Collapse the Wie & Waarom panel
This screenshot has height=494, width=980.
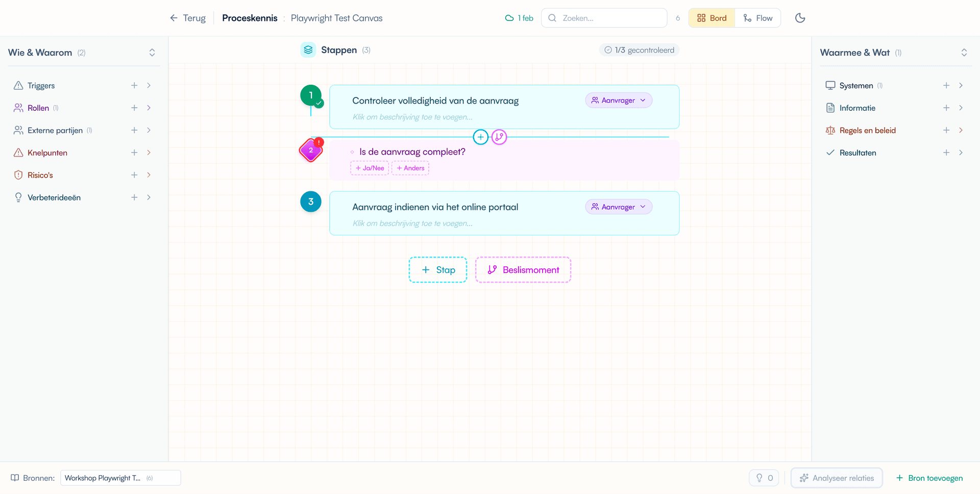click(x=152, y=53)
